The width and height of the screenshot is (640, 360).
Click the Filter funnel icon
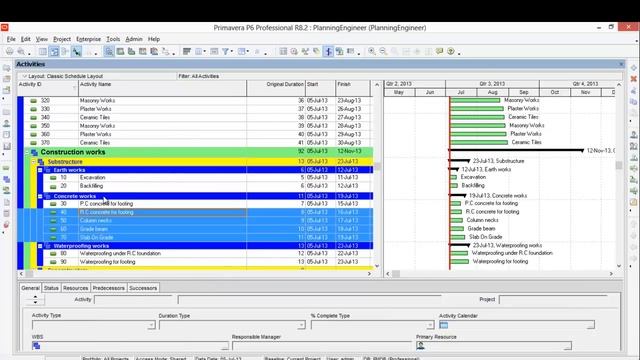(x=225, y=51)
